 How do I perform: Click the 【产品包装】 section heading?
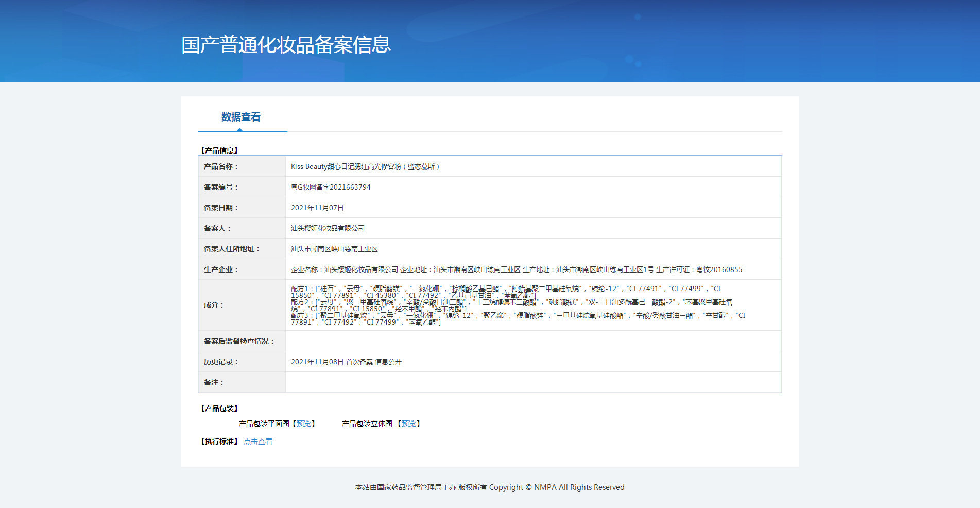[x=219, y=409]
